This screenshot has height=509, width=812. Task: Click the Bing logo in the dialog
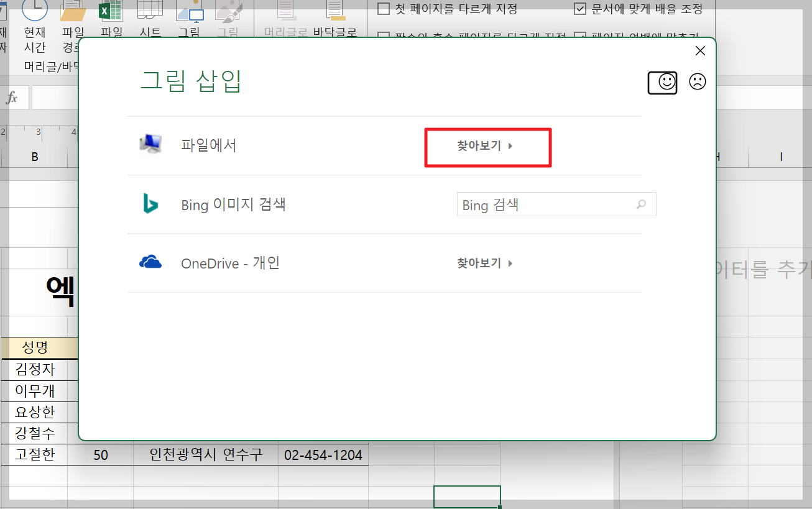click(x=151, y=204)
